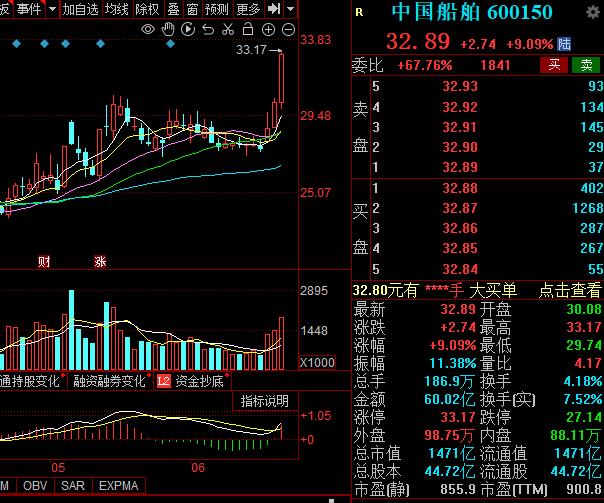Select the OBV indicator tab
The height and width of the screenshot is (503, 604).
[x=35, y=485]
